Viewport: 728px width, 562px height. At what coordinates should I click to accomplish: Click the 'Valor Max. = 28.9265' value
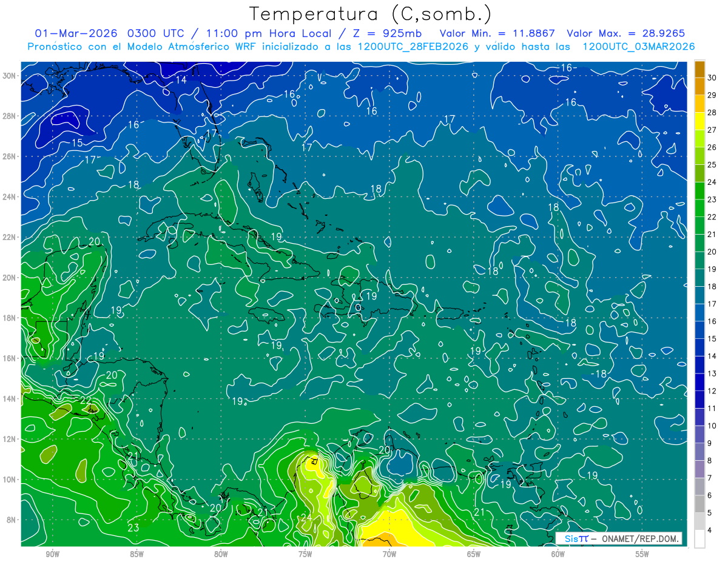[625, 33]
